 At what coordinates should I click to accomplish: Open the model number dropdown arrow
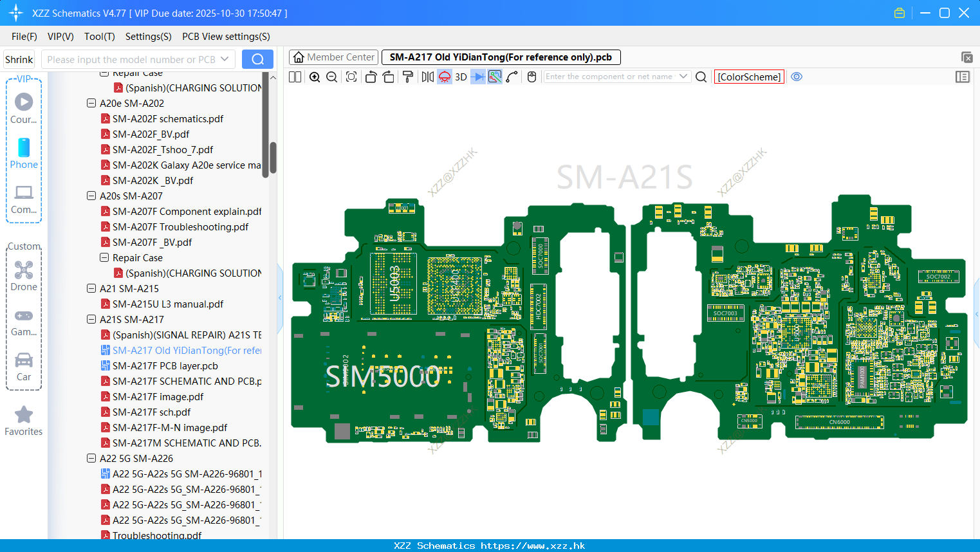click(x=225, y=59)
